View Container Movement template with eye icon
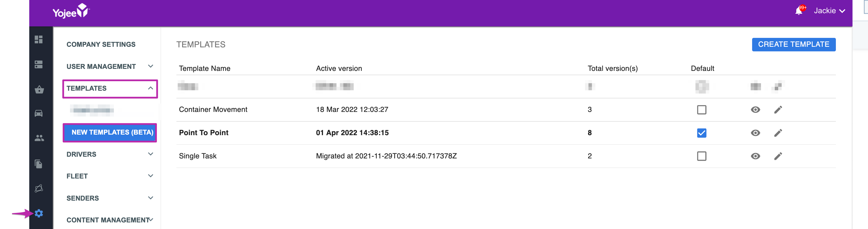Image resolution: width=868 pixels, height=229 pixels. pyautogui.click(x=756, y=110)
